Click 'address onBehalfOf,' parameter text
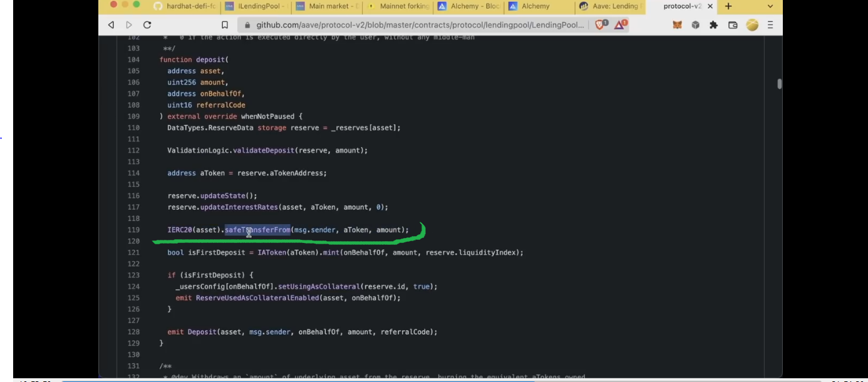 pos(206,94)
